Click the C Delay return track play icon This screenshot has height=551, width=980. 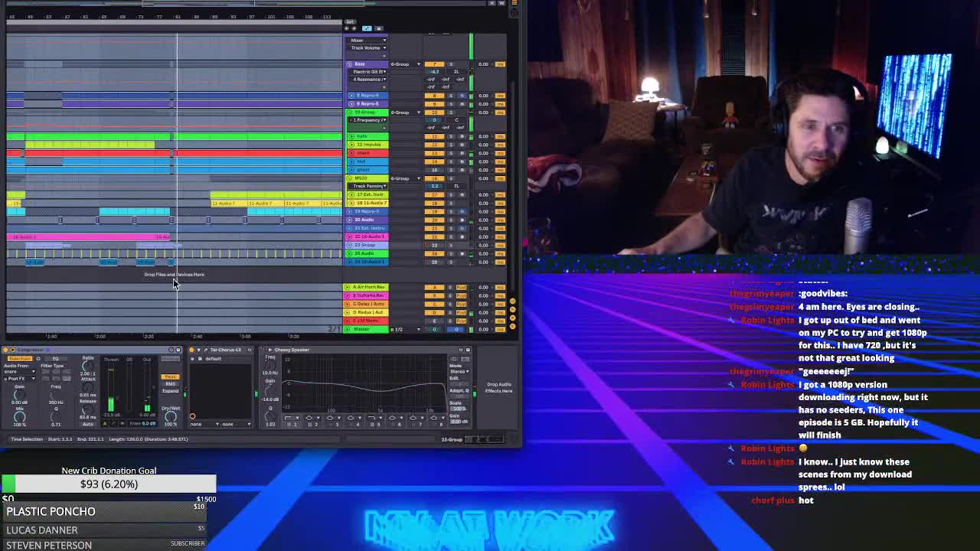347,304
